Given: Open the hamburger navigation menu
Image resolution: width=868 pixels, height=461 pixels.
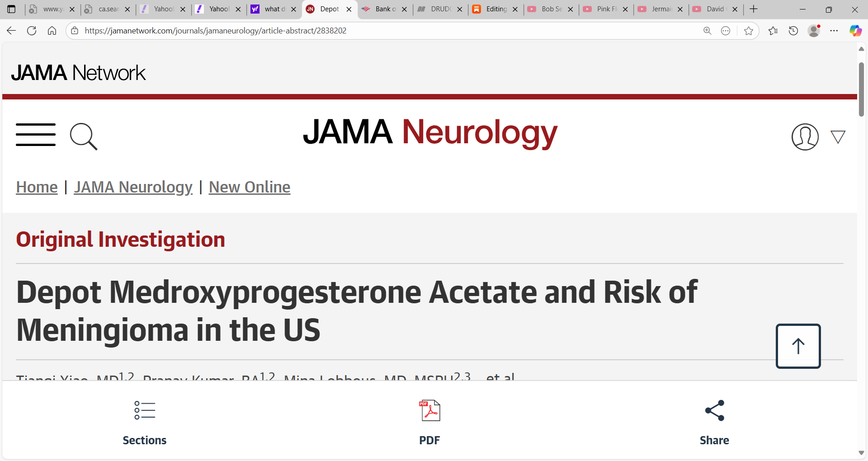Looking at the screenshot, I should point(36,135).
